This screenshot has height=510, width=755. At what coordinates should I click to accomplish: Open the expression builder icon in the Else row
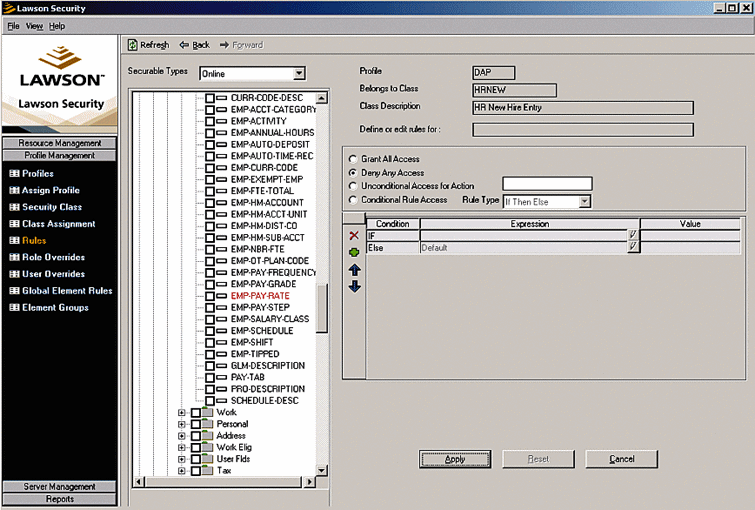[x=633, y=247]
